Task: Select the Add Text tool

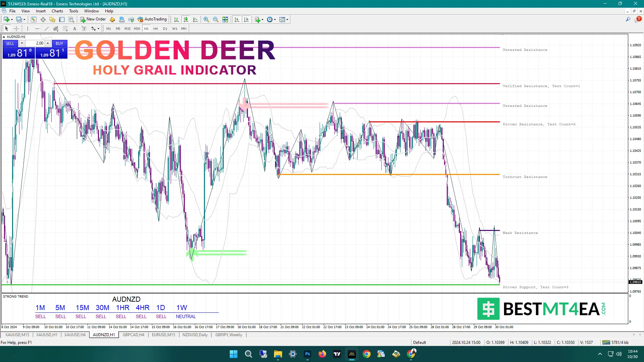Action: (x=74, y=28)
